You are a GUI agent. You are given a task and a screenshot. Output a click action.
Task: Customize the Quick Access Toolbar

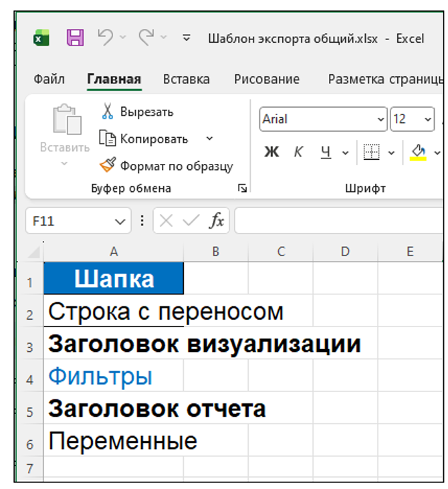187,38
